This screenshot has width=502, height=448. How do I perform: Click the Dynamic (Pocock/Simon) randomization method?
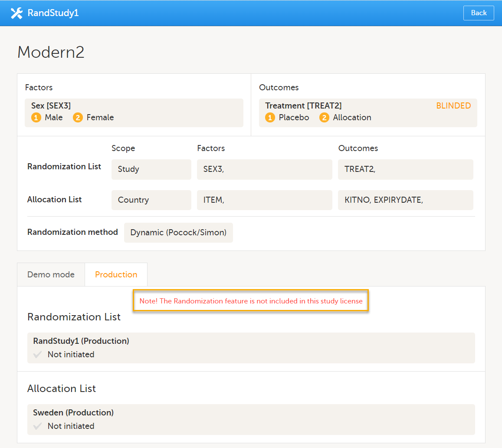click(178, 233)
